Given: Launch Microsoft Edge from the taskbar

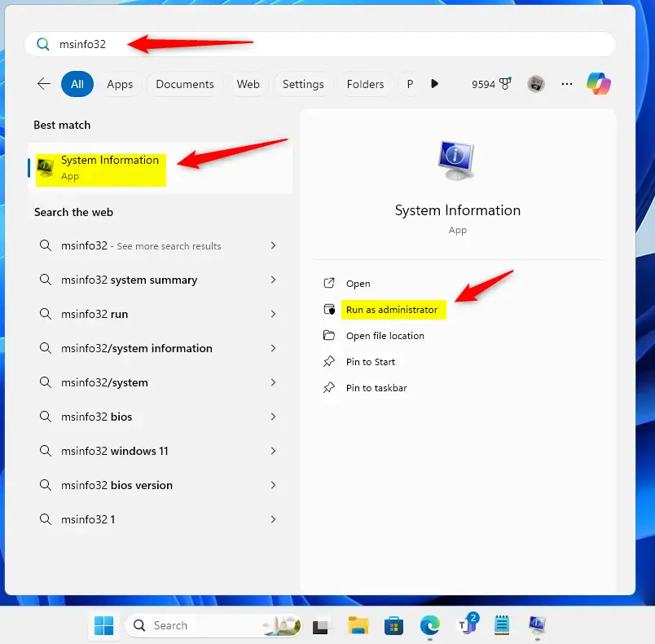Looking at the screenshot, I should coord(430,625).
